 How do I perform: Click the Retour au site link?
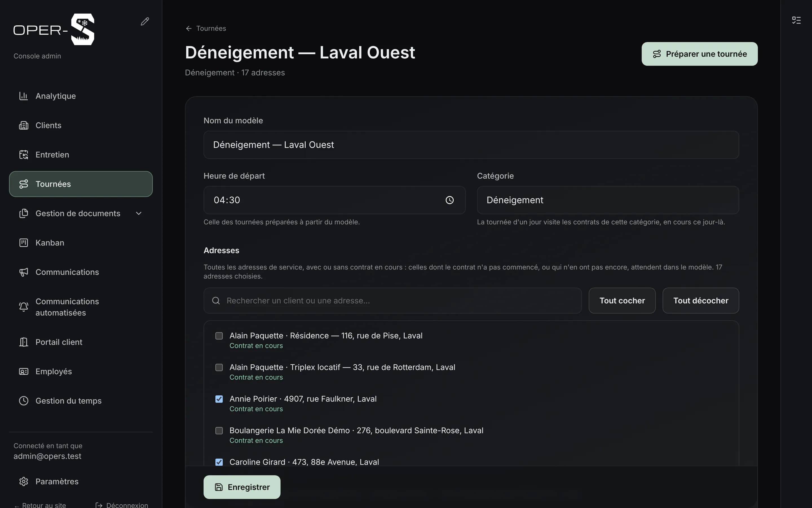(x=40, y=505)
